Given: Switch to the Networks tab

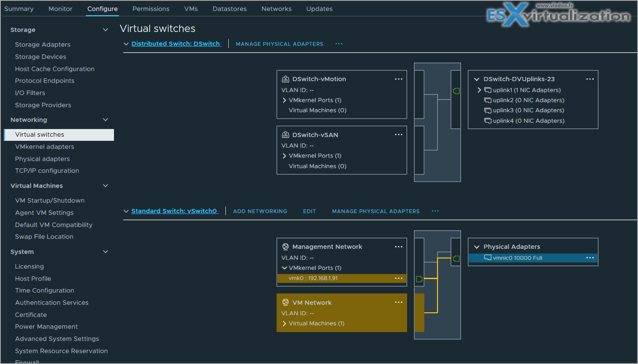Looking at the screenshot, I should (x=276, y=9).
